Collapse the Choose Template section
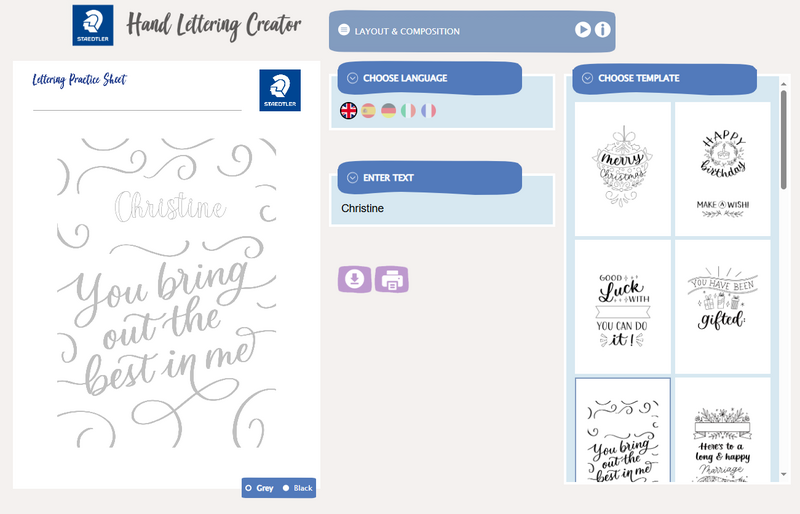 point(587,78)
